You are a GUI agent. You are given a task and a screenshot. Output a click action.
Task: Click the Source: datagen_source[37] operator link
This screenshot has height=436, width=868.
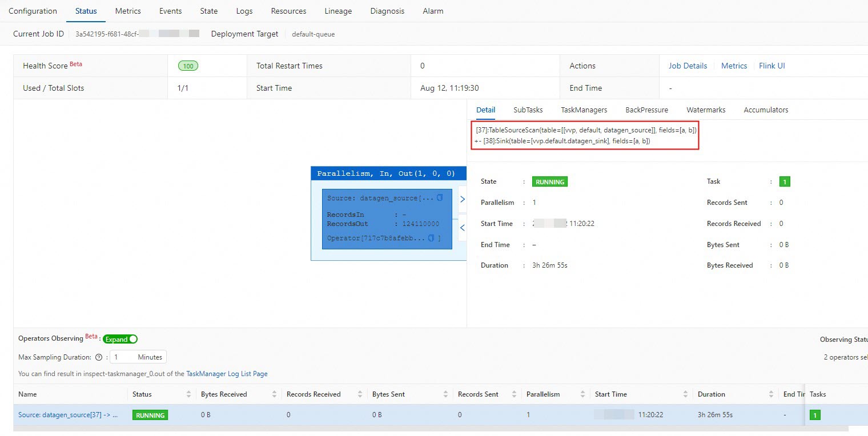[68, 415]
